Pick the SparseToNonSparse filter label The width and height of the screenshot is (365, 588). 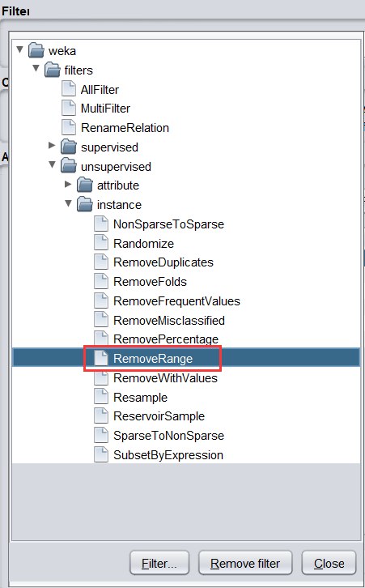coord(168,436)
